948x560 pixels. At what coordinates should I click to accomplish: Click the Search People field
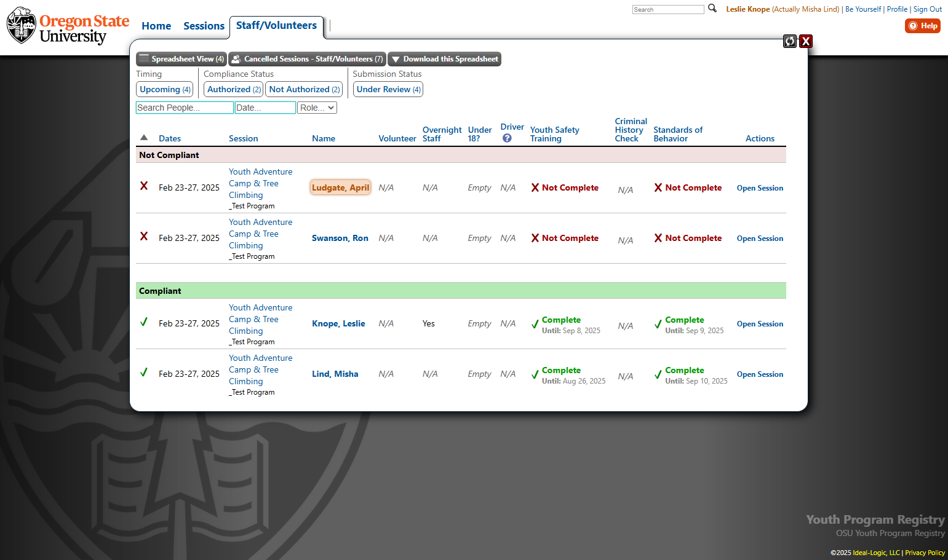[x=185, y=108]
